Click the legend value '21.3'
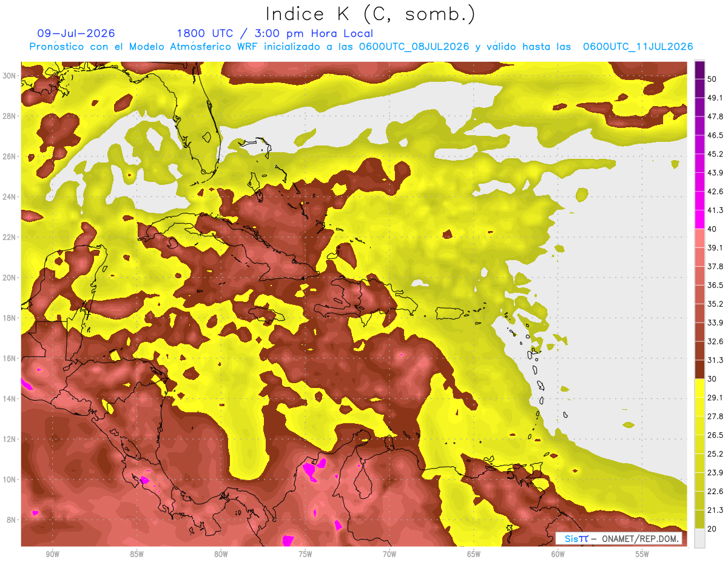 tap(715, 510)
